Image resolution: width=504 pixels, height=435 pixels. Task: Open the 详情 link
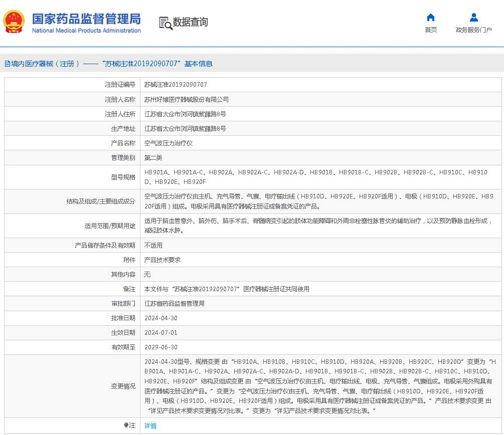(x=150, y=426)
